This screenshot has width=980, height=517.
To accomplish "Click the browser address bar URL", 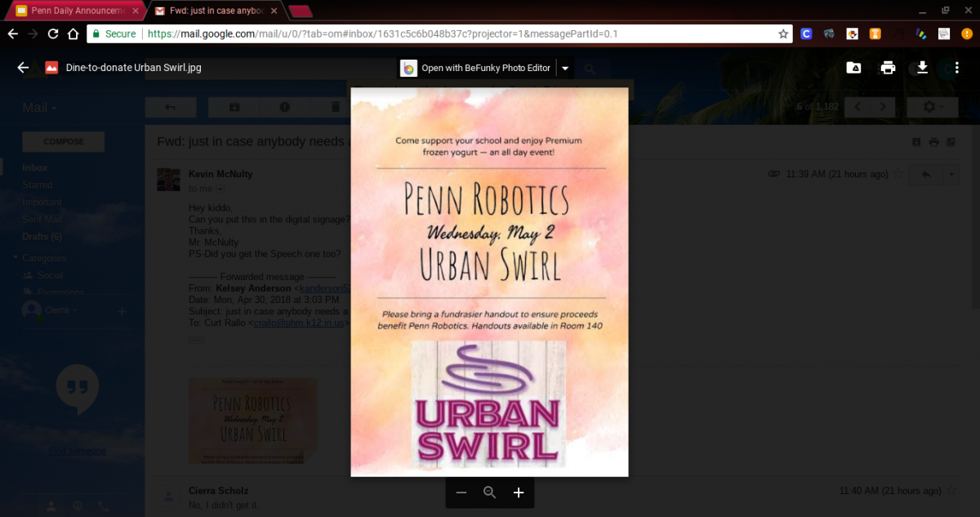I will tap(383, 33).
